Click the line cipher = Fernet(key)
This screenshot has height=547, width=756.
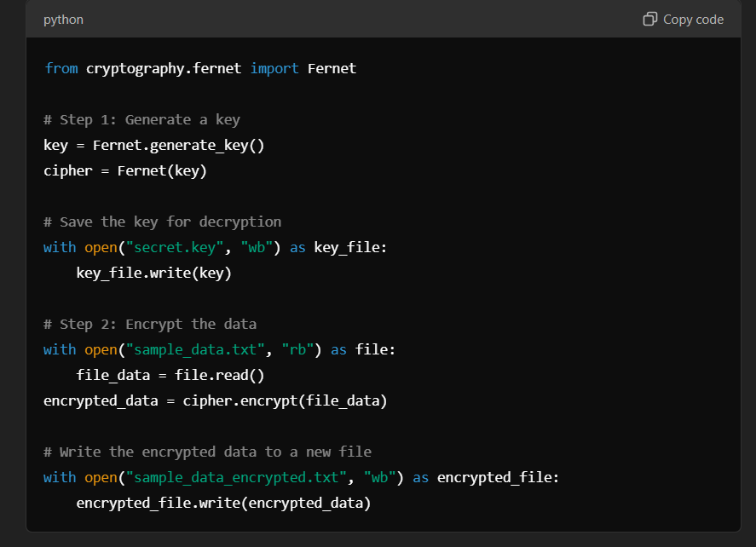click(x=125, y=170)
